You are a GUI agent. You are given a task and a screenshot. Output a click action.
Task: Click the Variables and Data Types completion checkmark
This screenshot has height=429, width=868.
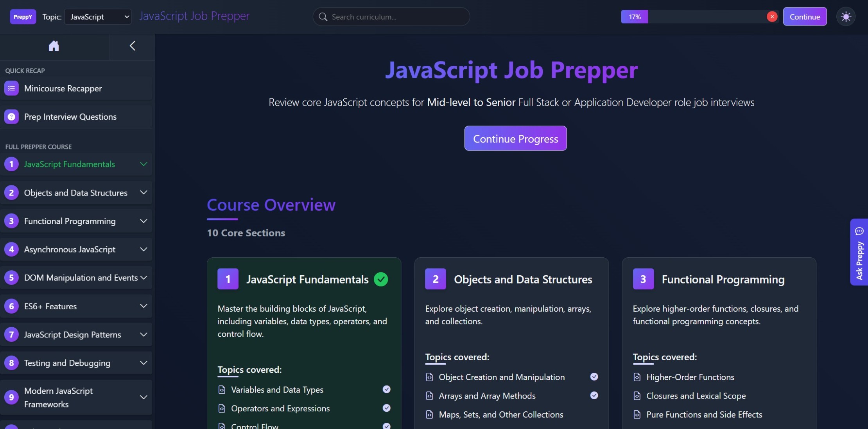387,389
